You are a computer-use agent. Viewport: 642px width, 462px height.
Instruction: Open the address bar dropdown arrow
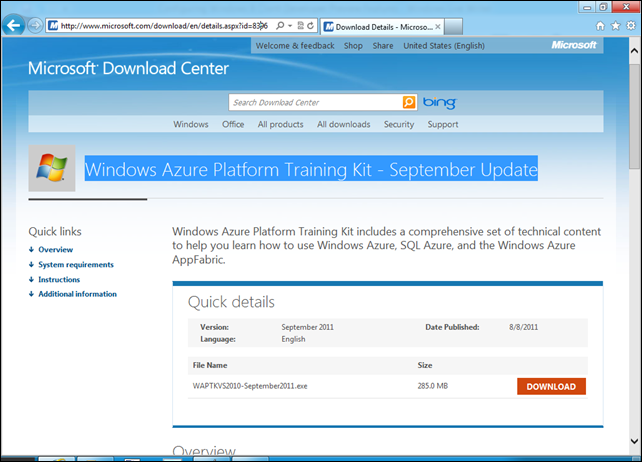click(x=290, y=25)
